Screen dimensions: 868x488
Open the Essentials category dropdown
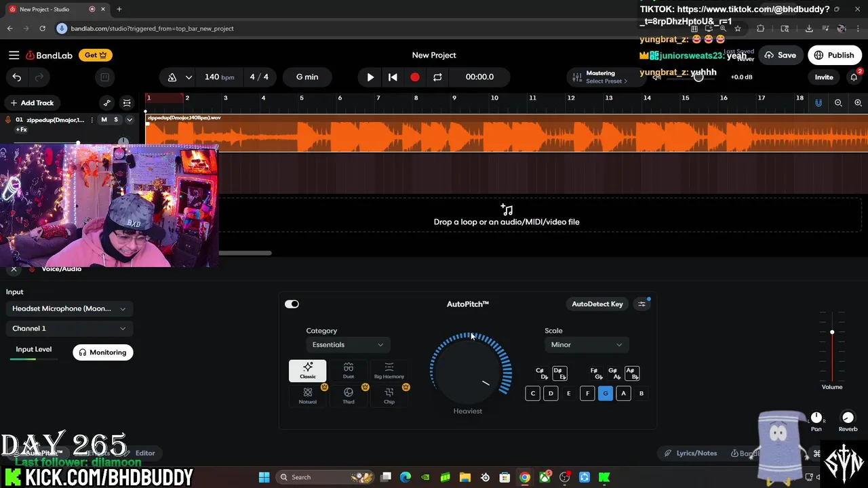347,345
